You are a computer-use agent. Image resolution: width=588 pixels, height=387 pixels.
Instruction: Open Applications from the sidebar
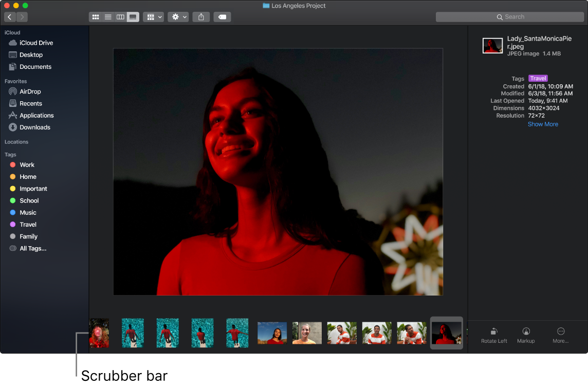point(36,115)
